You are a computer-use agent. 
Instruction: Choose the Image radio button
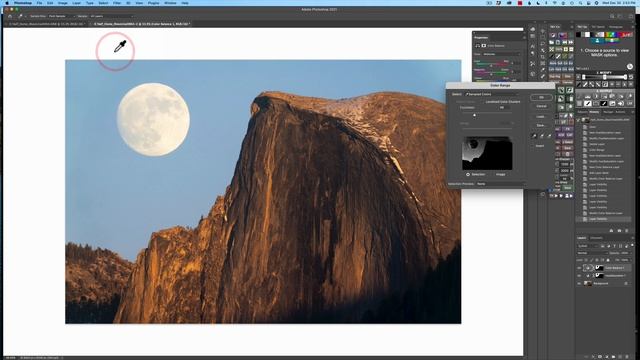click(x=492, y=174)
